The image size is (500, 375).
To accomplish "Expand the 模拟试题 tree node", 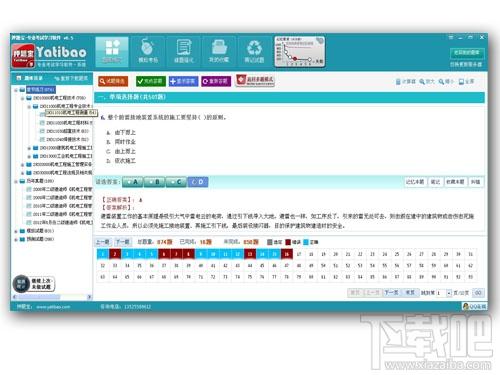I will click(16, 231).
